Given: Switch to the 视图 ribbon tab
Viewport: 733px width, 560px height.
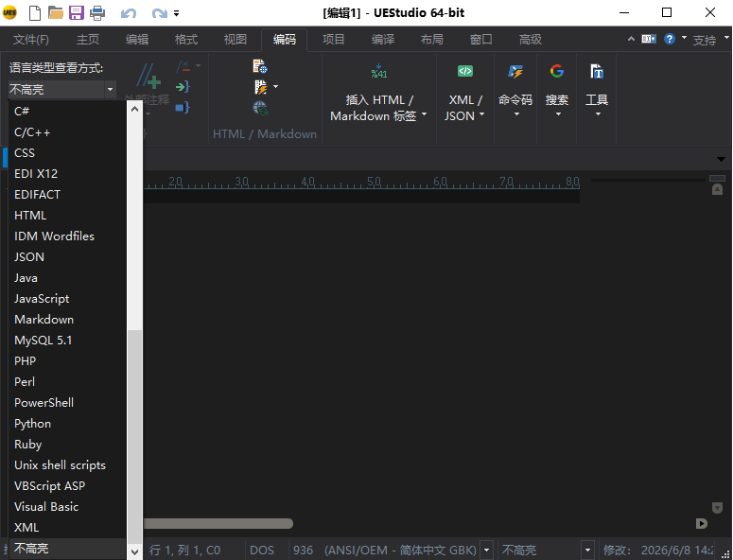Looking at the screenshot, I should click(x=236, y=40).
